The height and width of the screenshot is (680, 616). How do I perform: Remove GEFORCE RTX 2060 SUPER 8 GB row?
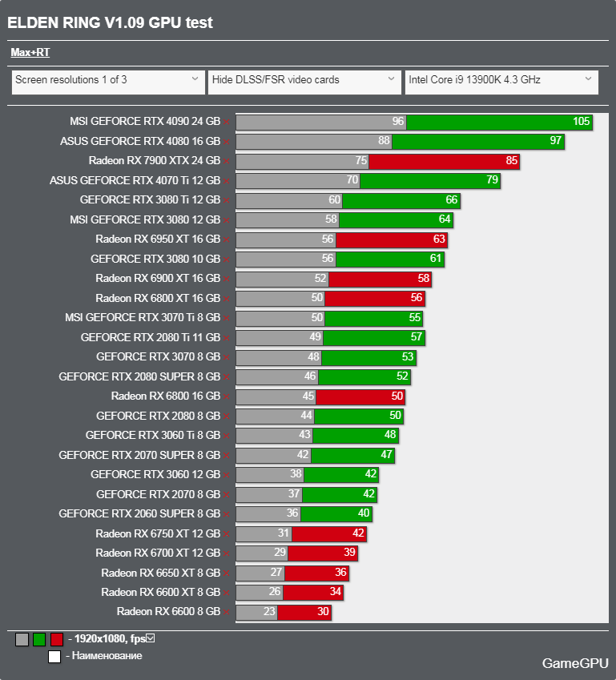click(x=227, y=514)
